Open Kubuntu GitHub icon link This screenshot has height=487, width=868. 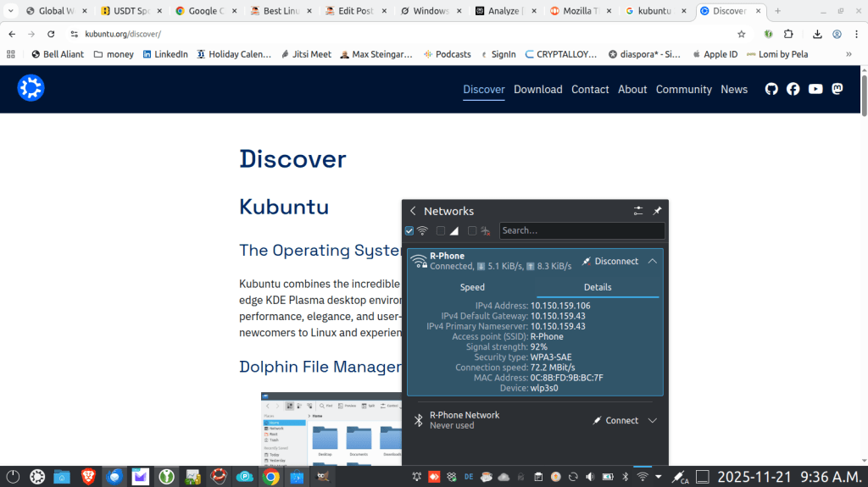pos(771,89)
